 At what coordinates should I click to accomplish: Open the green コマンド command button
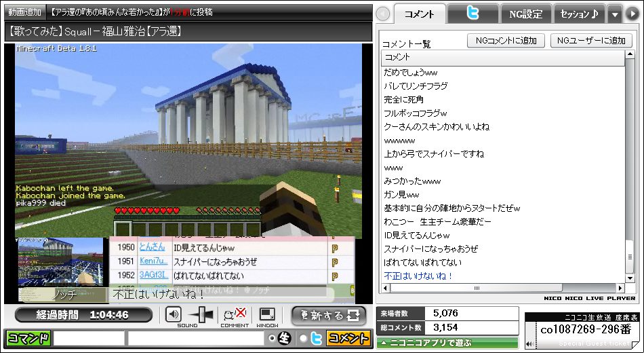(x=28, y=338)
